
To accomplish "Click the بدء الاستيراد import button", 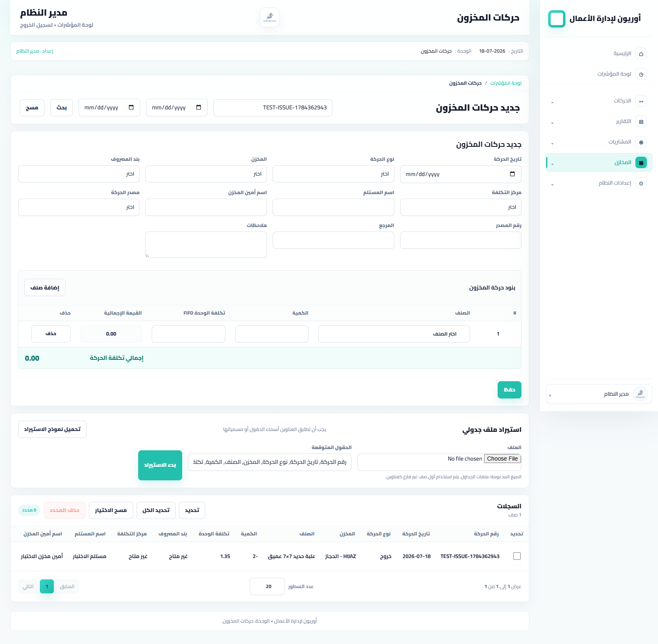I will click(x=160, y=465).
